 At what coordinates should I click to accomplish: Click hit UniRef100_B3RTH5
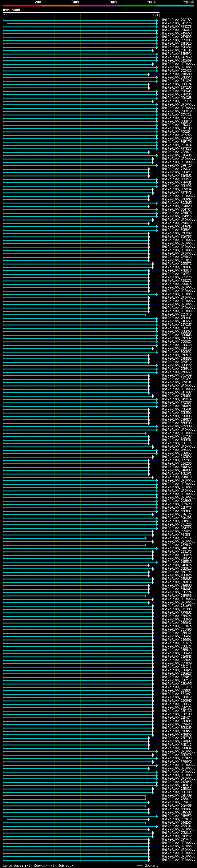(x=177, y=50)
